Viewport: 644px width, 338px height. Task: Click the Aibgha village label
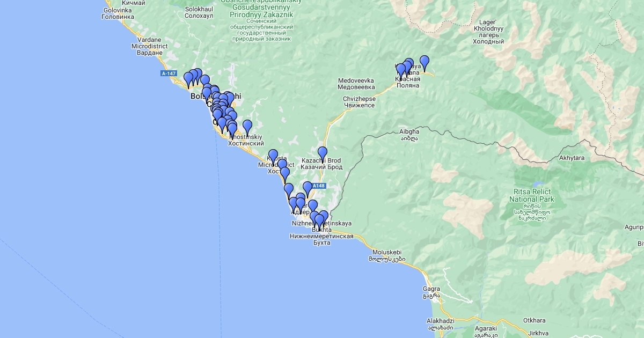pos(409,135)
